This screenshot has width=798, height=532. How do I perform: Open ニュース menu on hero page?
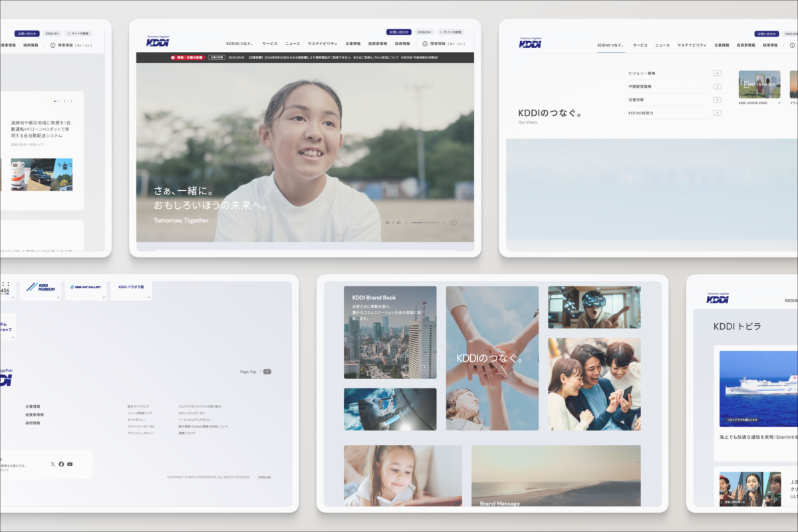pos(293,44)
